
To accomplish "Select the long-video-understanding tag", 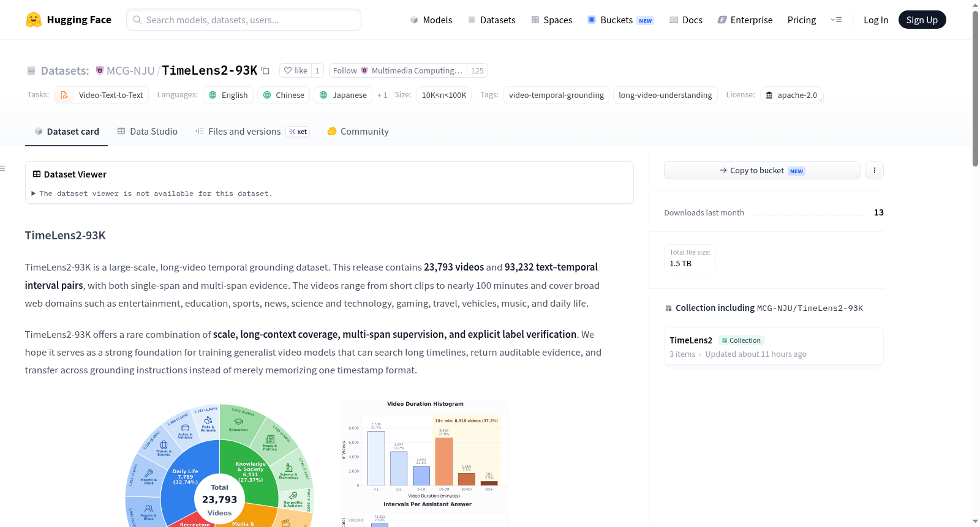I will click(x=665, y=95).
